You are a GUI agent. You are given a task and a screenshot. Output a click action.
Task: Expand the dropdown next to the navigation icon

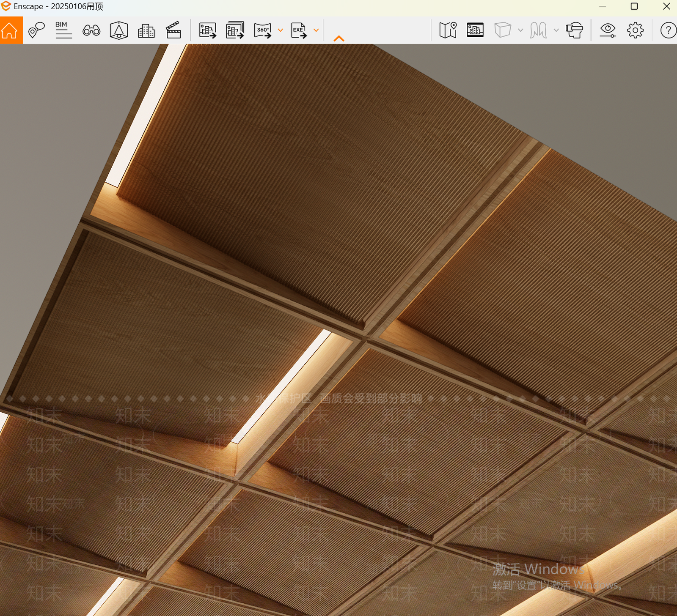(x=556, y=30)
